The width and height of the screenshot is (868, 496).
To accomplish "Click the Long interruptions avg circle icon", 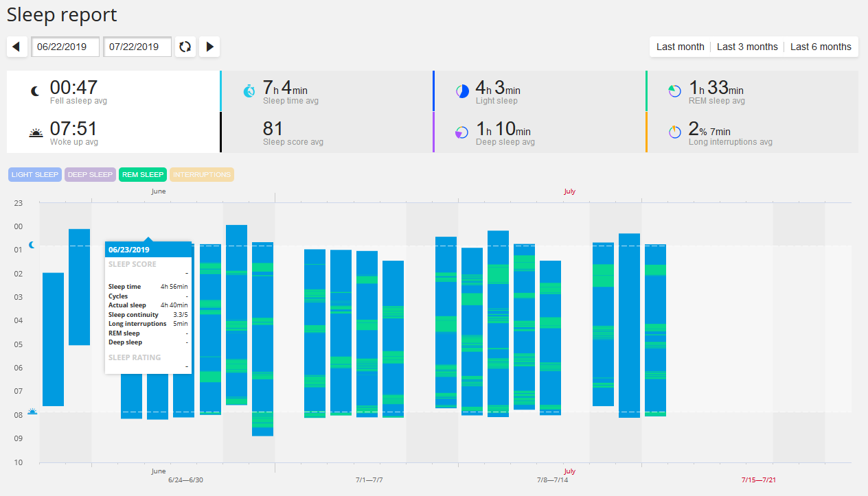I will point(674,132).
